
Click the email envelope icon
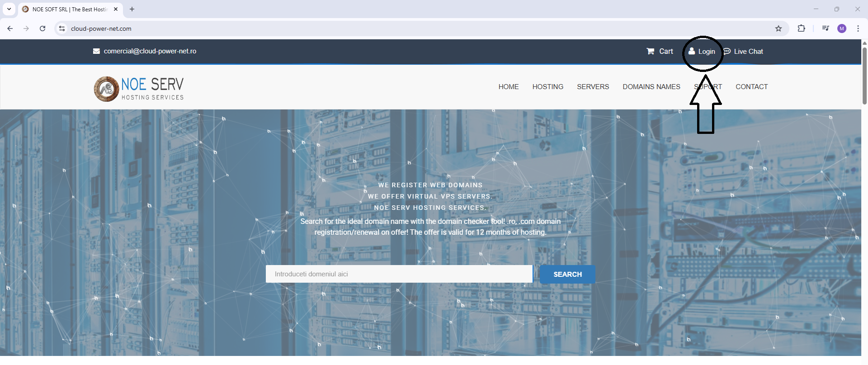(x=96, y=51)
